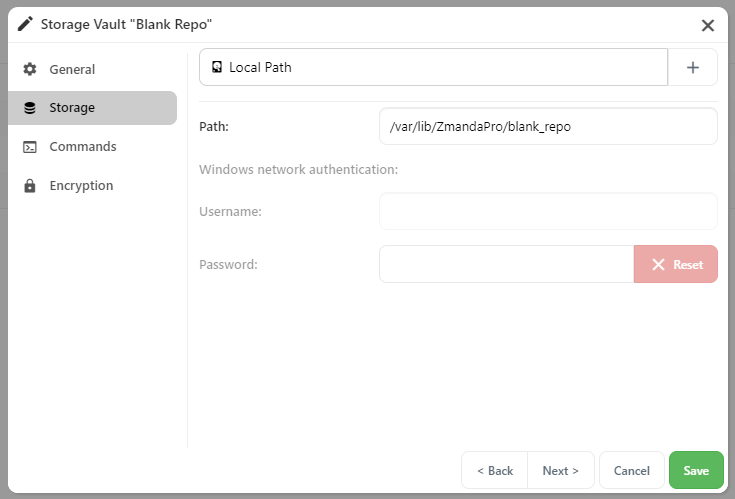735x499 pixels.
Task: Go to Next step
Action: pyautogui.click(x=561, y=470)
